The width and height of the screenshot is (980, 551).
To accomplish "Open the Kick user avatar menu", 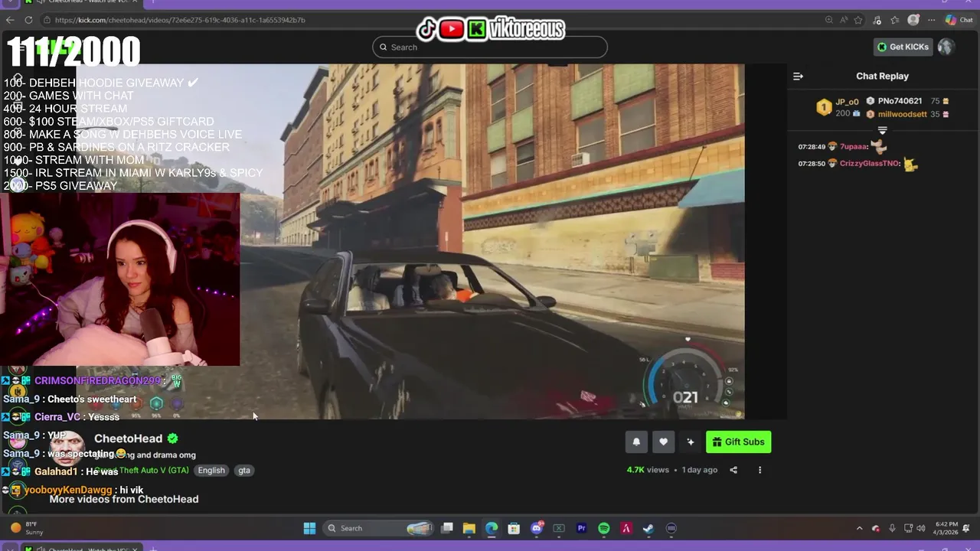I will (946, 47).
